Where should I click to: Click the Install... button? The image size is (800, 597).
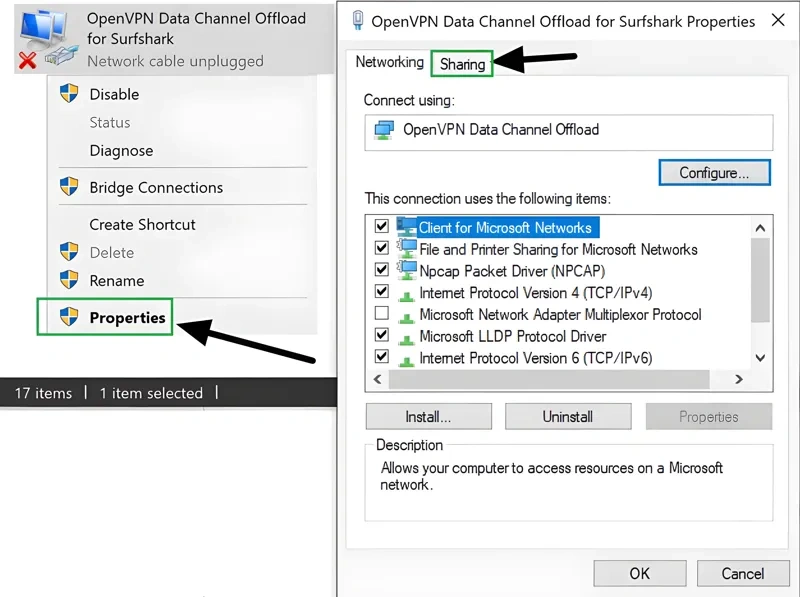[x=429, y=416]
